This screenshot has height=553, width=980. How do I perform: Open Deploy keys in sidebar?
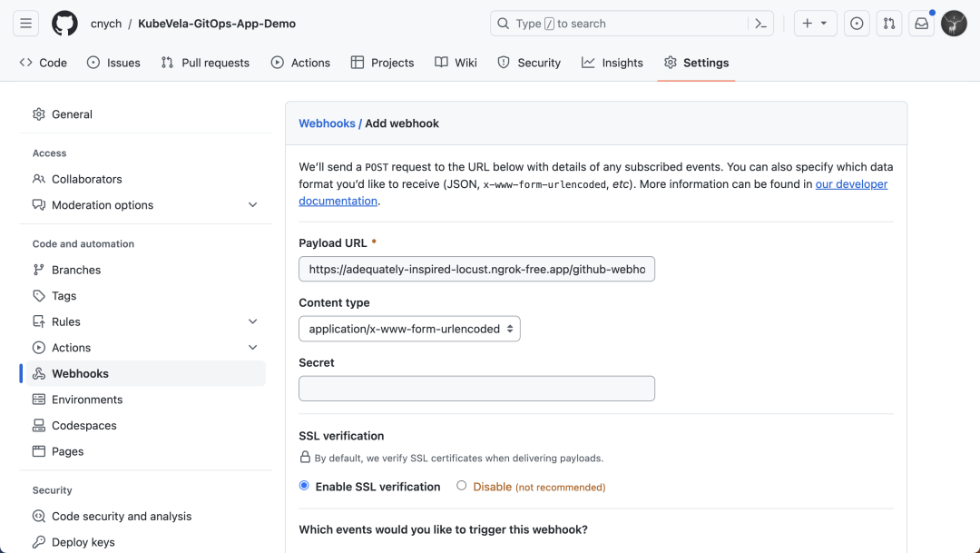click(83, 542)
